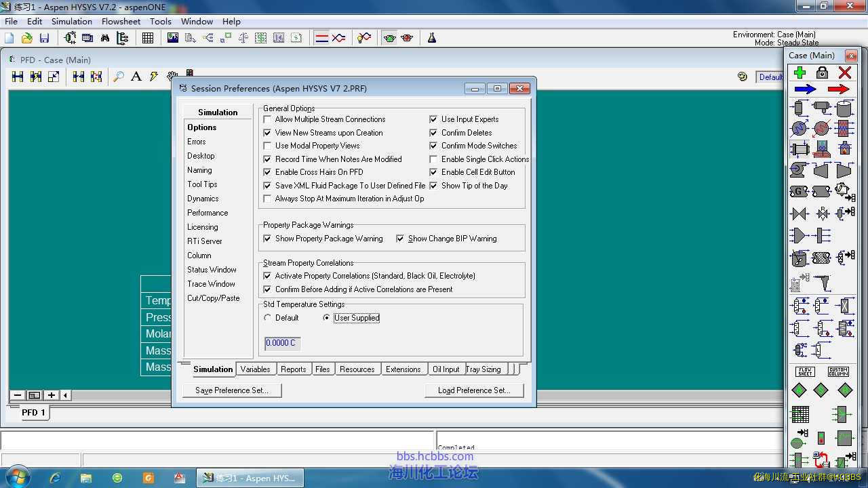Select the Tank icon in the palette
Image resolution: width=868 pixels, height=488 pixels.
[x=844, y=108]
